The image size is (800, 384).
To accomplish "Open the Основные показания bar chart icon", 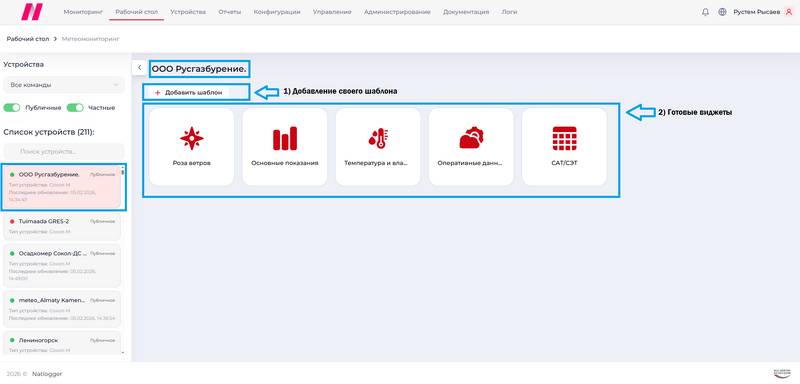I will [x=285, y=138].
